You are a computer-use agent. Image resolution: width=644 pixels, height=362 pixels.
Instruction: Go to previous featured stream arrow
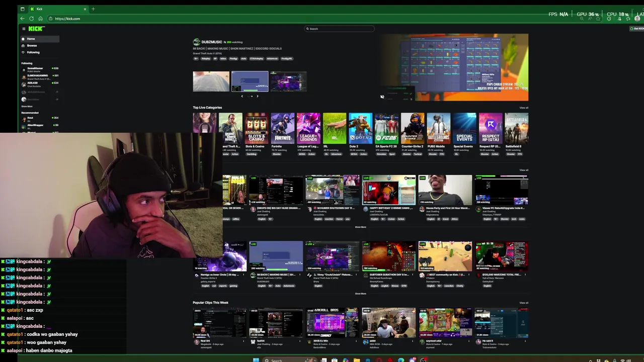pyautogui.click(x=242, y=96)
